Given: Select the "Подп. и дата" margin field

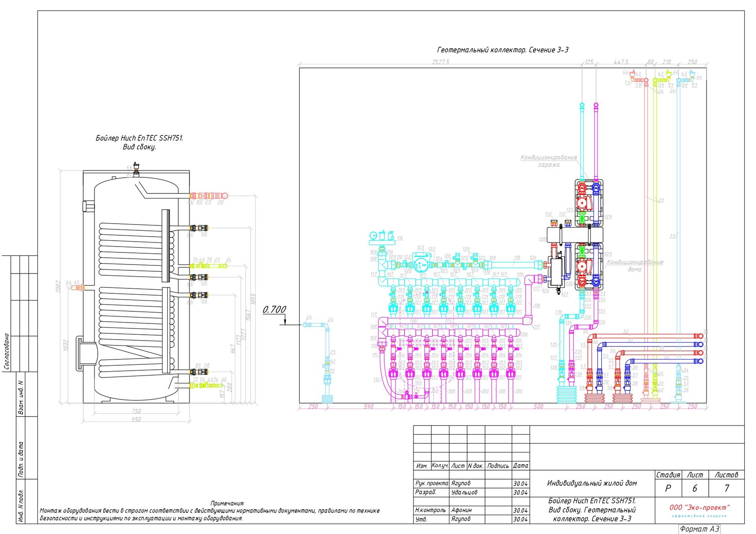Looking at the screenshot, I should (x=21, y=459).
